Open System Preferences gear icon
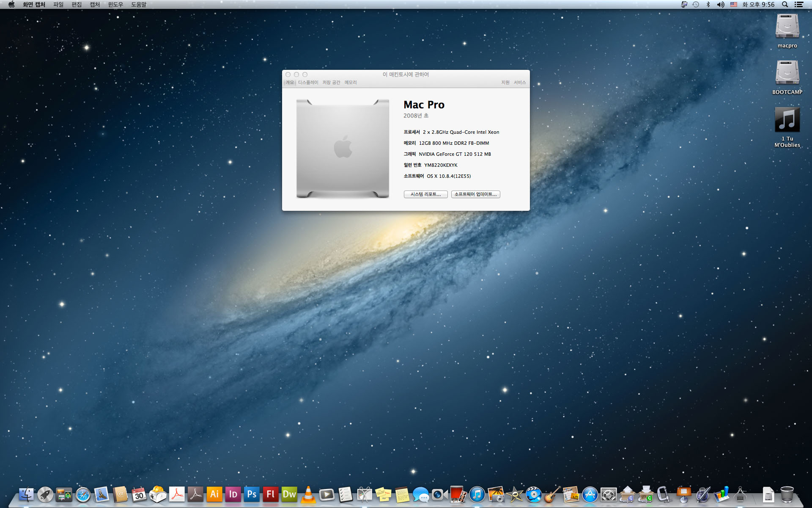This screenshot has height=508, width=812. click(609, 494)
